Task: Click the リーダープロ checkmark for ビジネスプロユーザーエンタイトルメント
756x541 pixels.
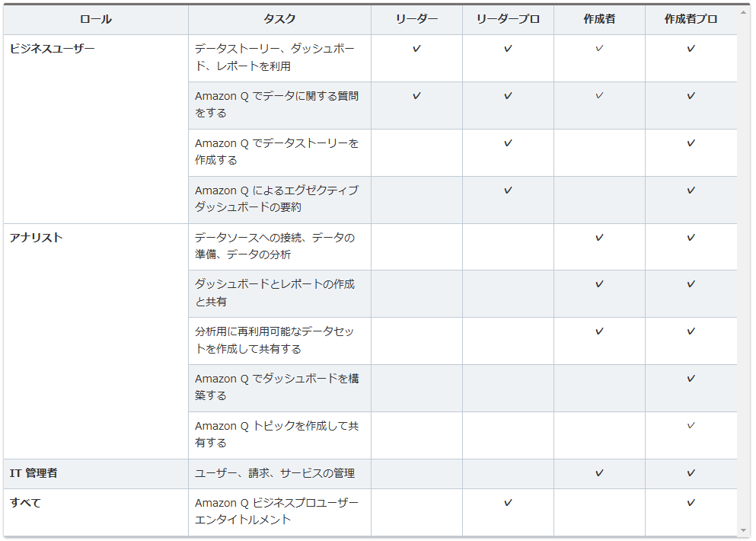Action: pos(508,503)
